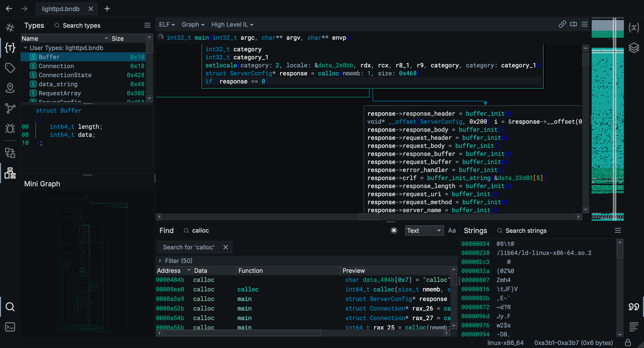
Task: Open the Tags sidebar icon
Action: [x=10, y=68]
